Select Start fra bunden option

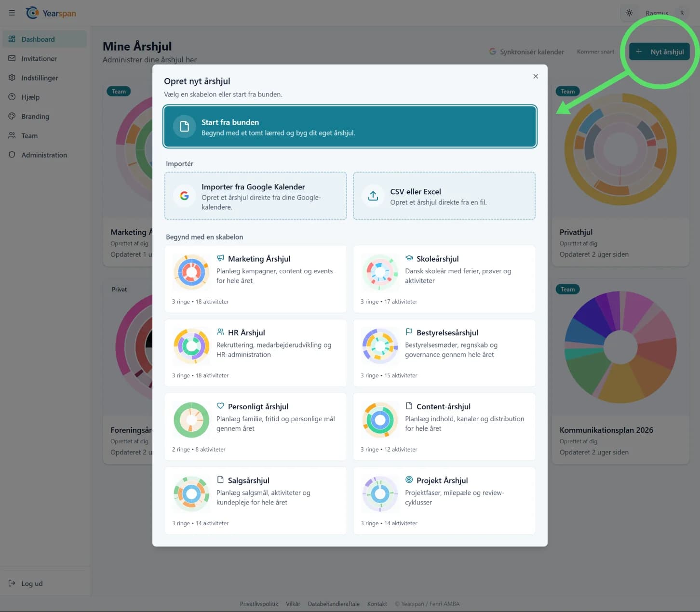click(350, 126)
